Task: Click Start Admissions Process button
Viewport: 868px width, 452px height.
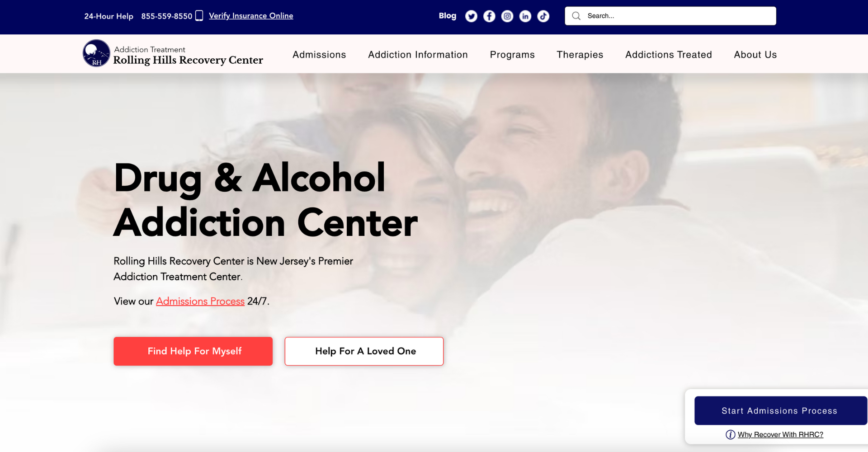Action: click(x=781, y=410)
